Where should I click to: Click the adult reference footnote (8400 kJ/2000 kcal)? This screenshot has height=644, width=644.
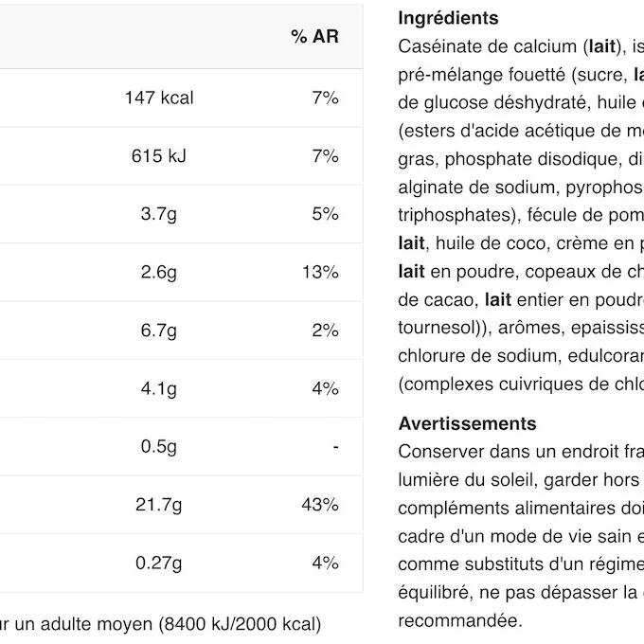click(161, 624)
